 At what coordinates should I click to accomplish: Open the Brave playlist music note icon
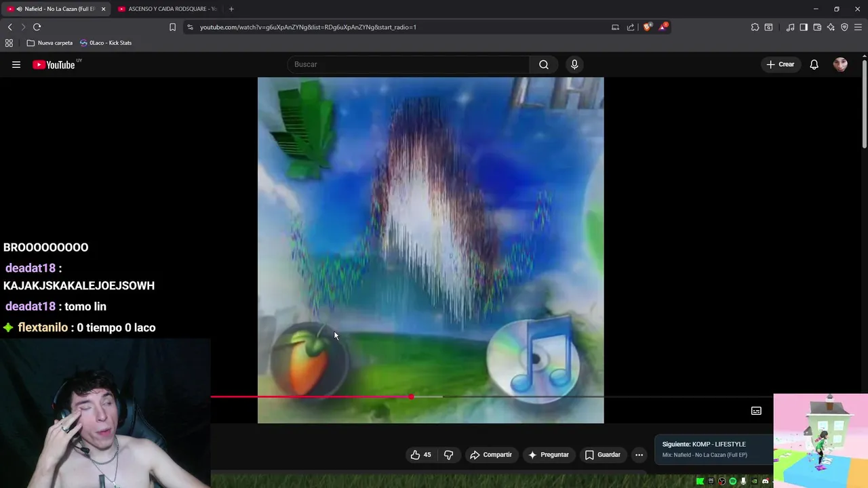(790, 27)
